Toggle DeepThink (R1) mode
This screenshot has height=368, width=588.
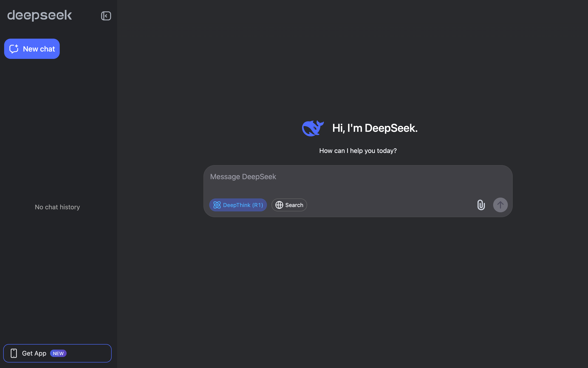(x=238, y=205)
